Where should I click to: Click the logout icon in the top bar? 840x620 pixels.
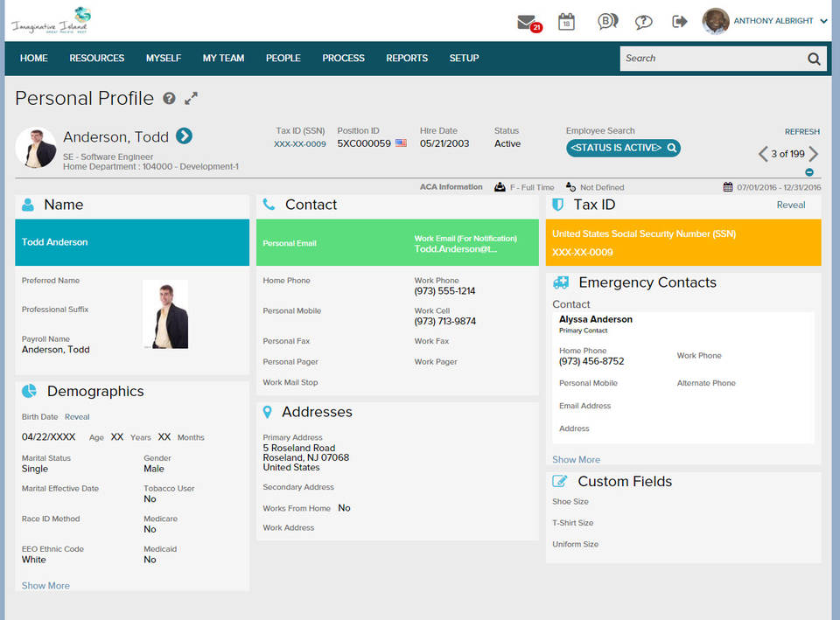click(680, 23)
